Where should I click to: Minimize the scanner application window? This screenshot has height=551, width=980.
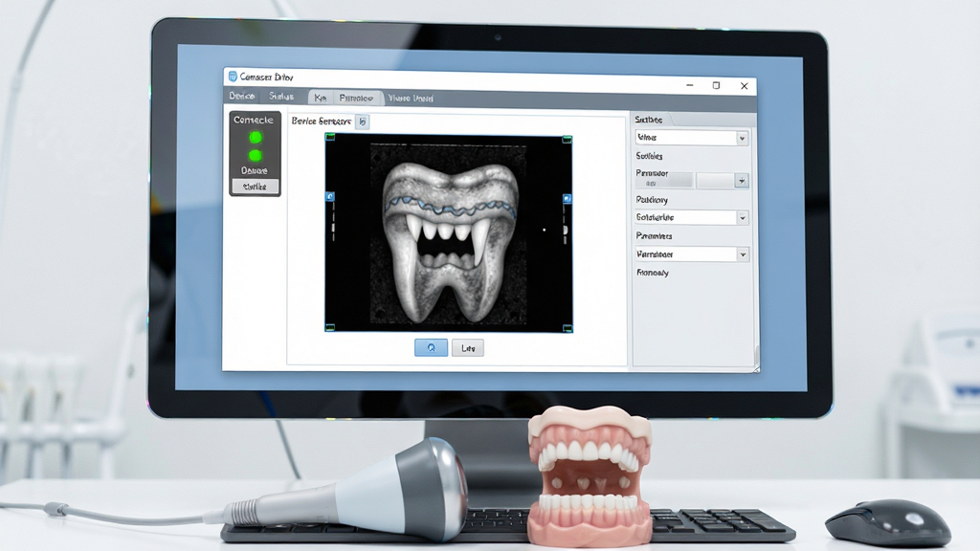689,85
